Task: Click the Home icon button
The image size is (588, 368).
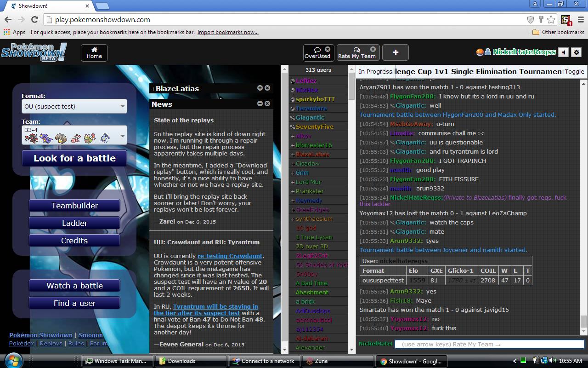Action: point(94,52)
